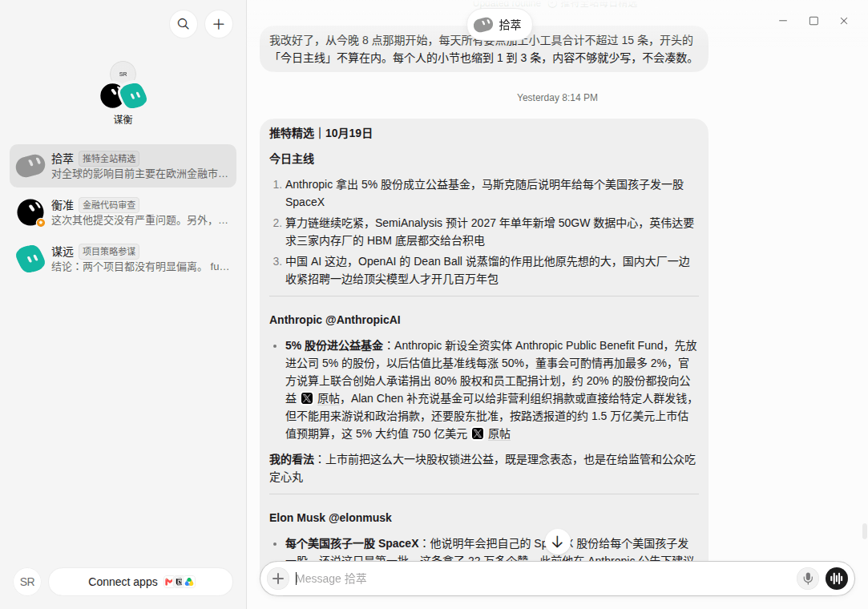868x609 pixels.
Task: Select the 拾萃 conversation avatar
Action: point(30,166)
